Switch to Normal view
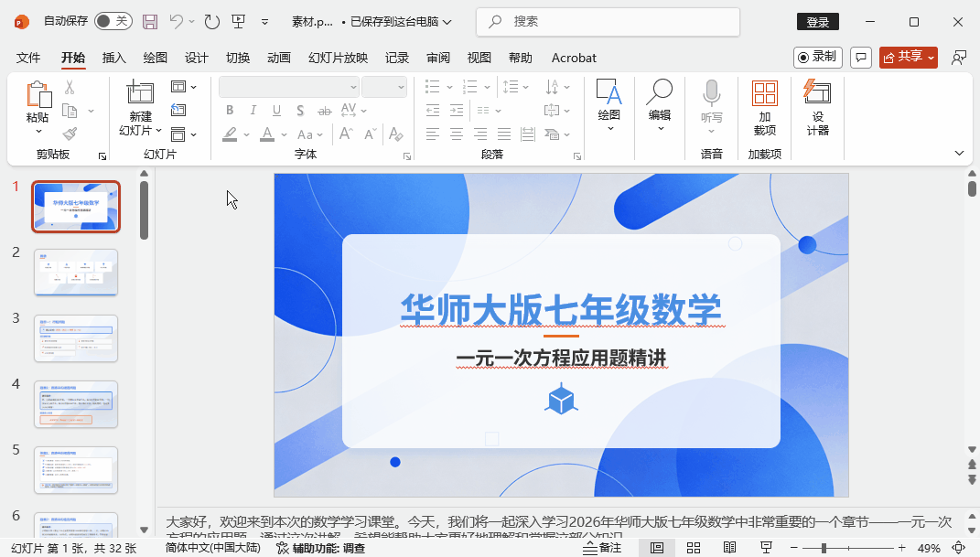The width and height of the screenshot is (980, 557). click(657, 548)
